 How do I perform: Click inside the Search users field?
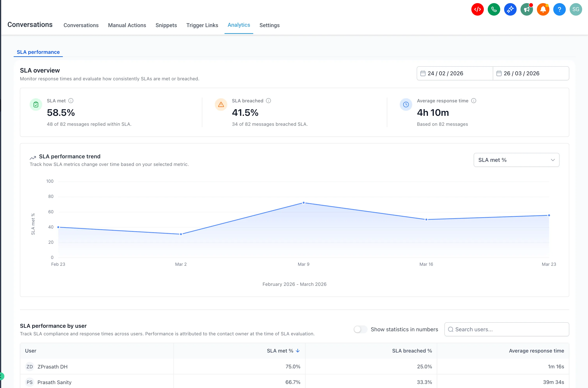[x=506, y=329]
